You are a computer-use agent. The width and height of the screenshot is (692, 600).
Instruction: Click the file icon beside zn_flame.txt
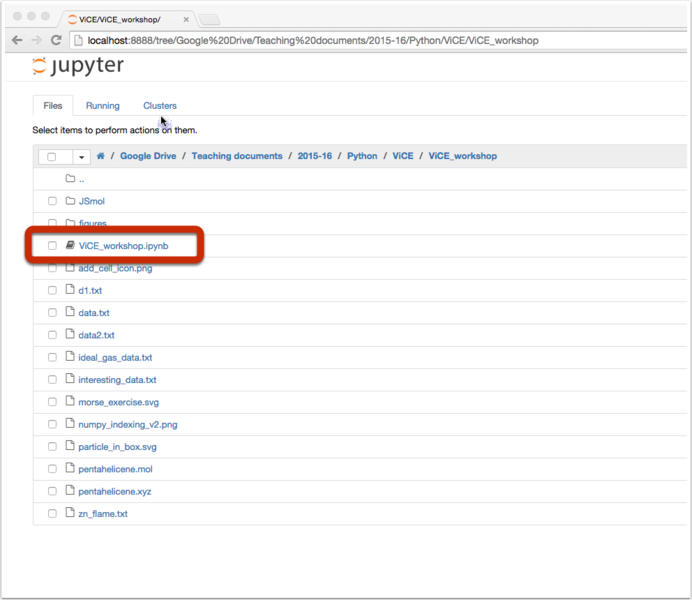click(70, 513)
